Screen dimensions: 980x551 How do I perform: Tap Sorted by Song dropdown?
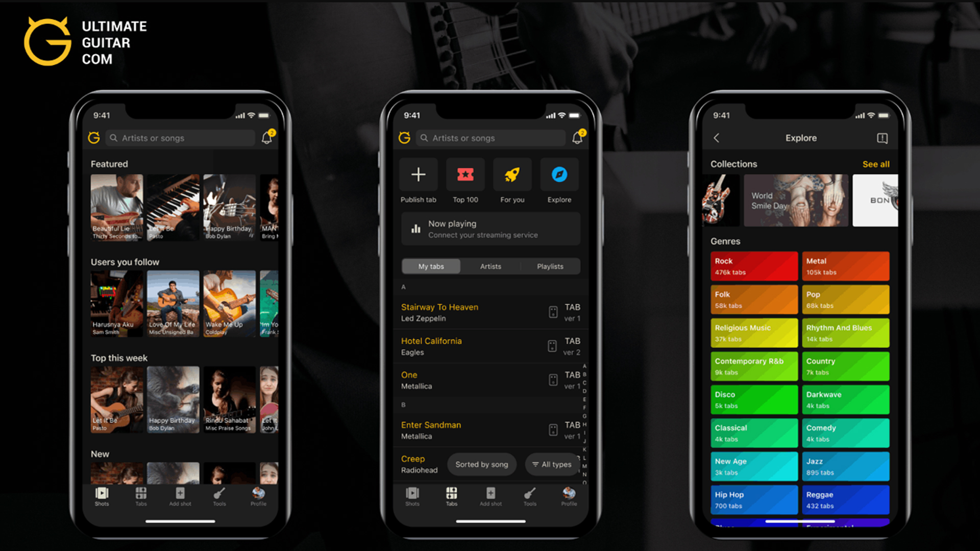(480, 464)
